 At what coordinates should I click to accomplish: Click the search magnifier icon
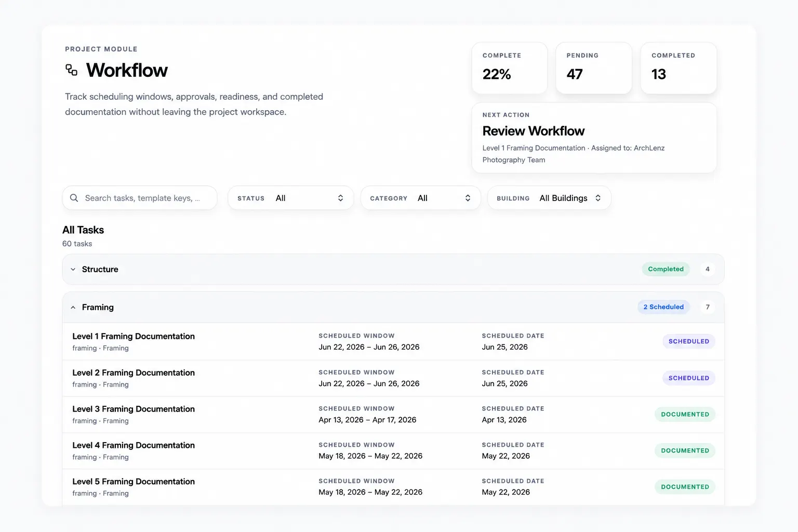(x=74, y=198)
